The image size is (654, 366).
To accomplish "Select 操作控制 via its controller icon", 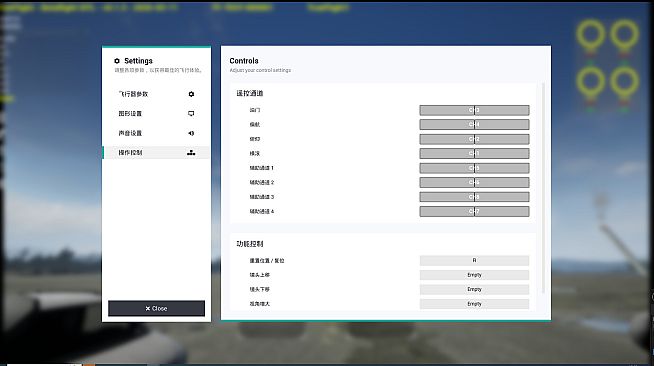I will tap(191, 153).
